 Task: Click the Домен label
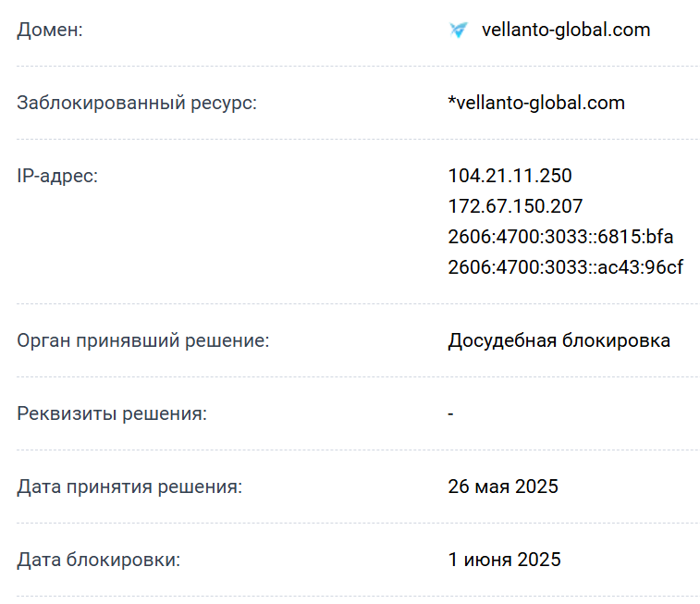tap(50, 31)
